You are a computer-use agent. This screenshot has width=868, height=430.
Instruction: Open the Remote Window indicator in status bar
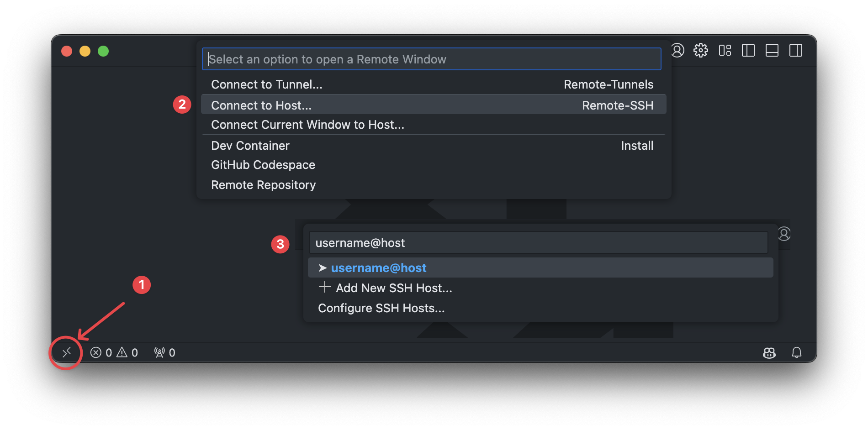(x=67, y=352)
